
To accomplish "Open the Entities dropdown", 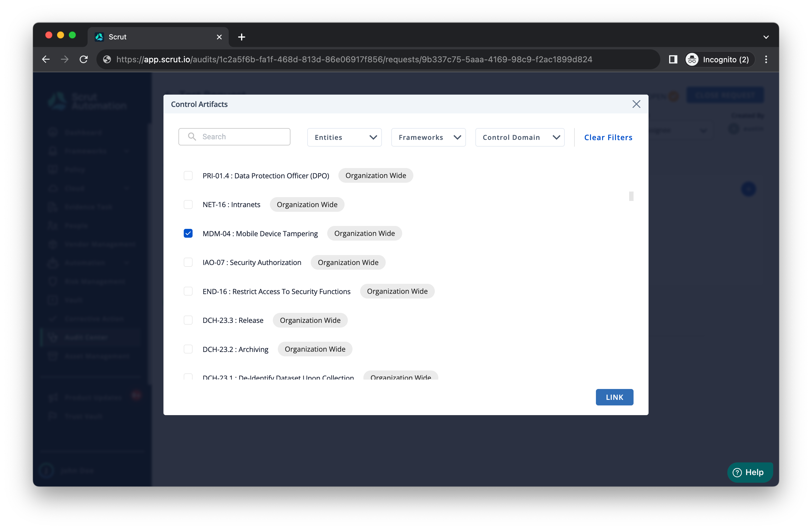I will pyautogui.click(x=344, y=137).
